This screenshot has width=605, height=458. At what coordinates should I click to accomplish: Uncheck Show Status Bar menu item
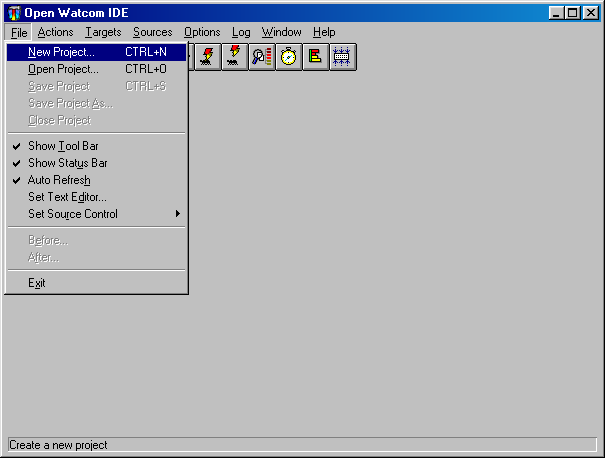[x=67, y=163]
